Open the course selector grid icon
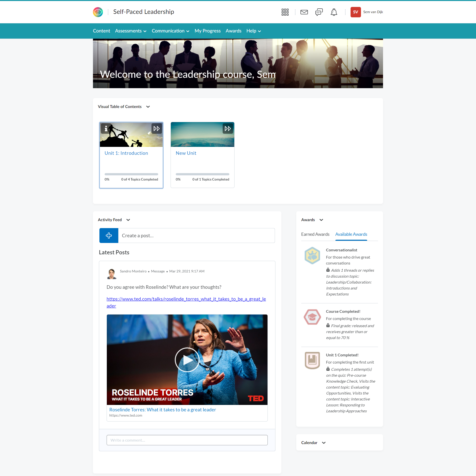 (285, 12)
